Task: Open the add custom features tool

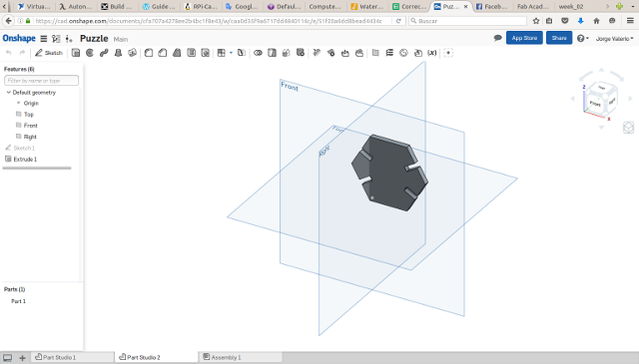Action: 448,53
